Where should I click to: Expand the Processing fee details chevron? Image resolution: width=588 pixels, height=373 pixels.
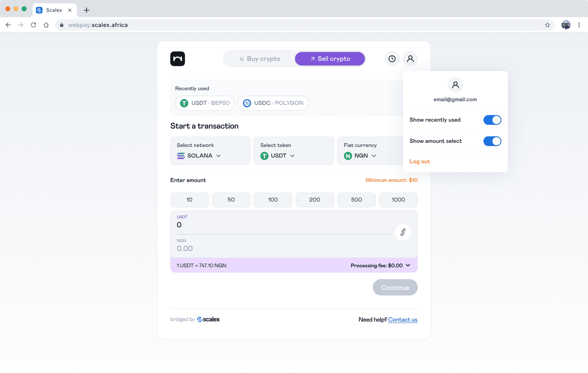(408, 265)
